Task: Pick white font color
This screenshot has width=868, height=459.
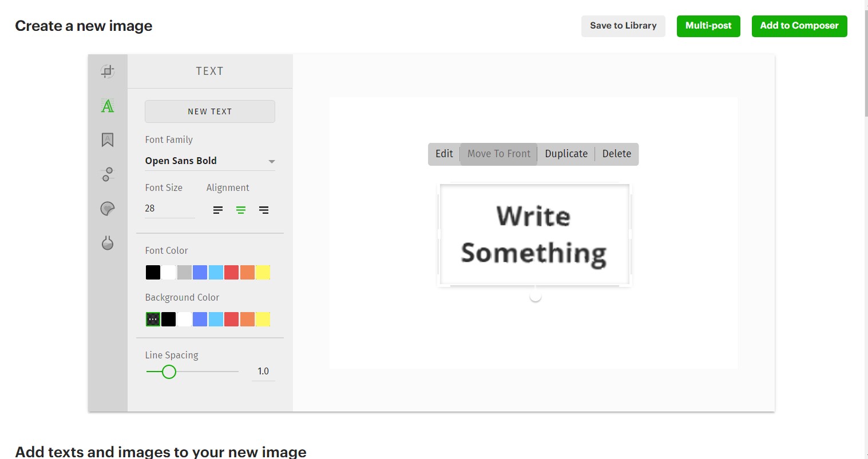Action: [169, 273]
